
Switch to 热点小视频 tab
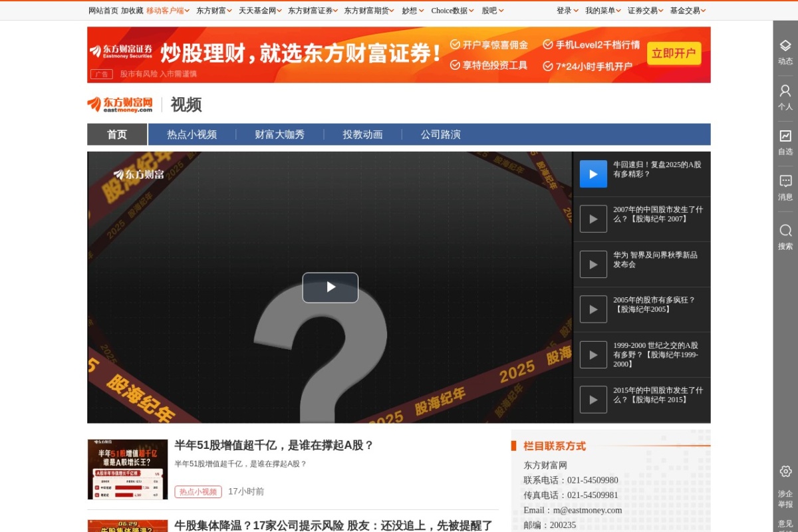pos(192,134)
